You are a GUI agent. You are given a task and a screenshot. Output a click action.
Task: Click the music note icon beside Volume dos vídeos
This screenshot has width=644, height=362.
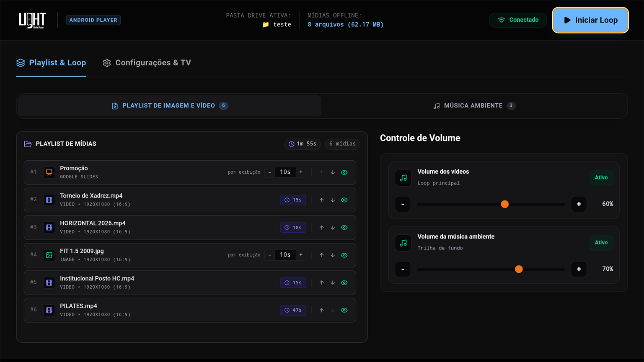click(x=403, y=178)
